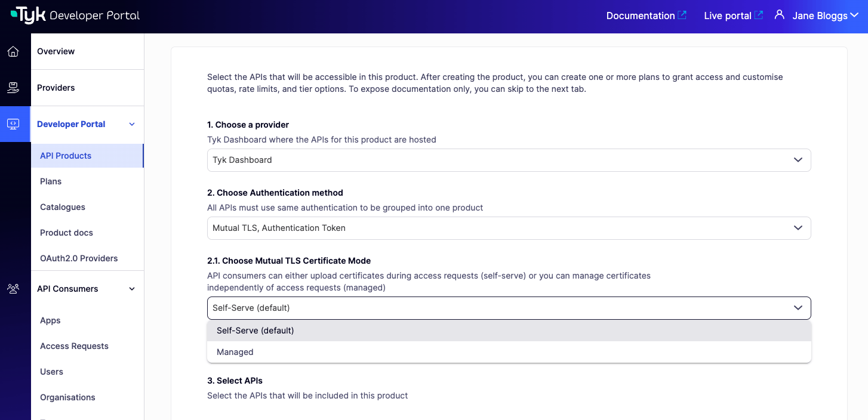Viewport: 868px width, 420px height.
Task: Go to Plans page
Action: (51, 181)
